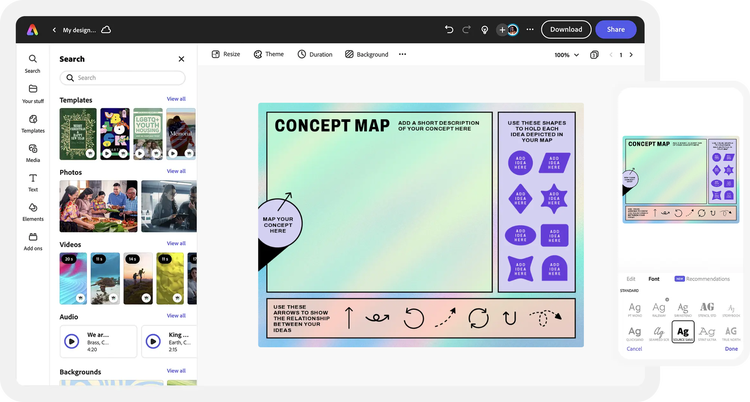This screenshot has width=750, height=402.
Task: Choose the Quicksand font
Action: point(635,333)
